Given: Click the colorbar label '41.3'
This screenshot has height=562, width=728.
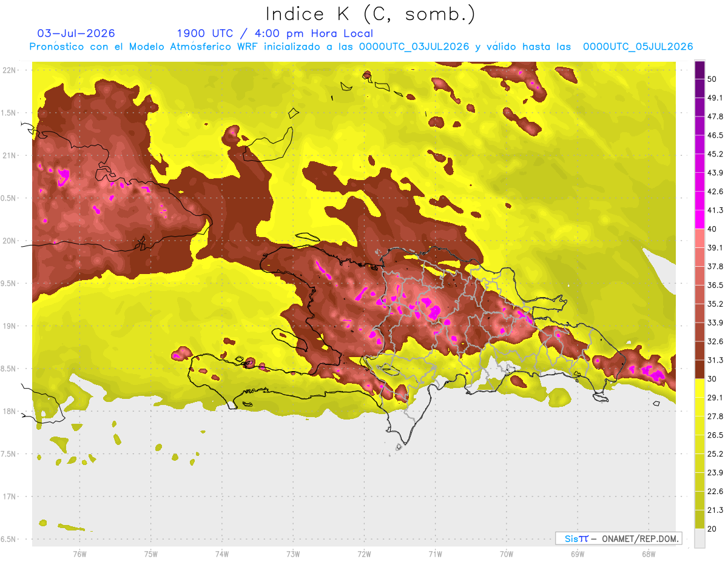Looking at the screenshot, I should click(715, 210).
